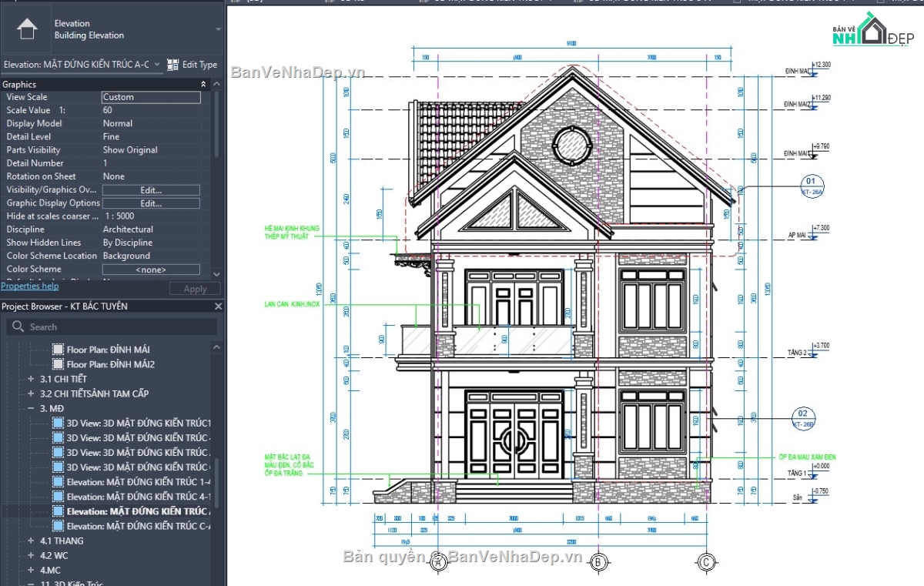924x586 pixels.
Task: Select grid bubble B in drawing
Action: click(x=598, y=562)
